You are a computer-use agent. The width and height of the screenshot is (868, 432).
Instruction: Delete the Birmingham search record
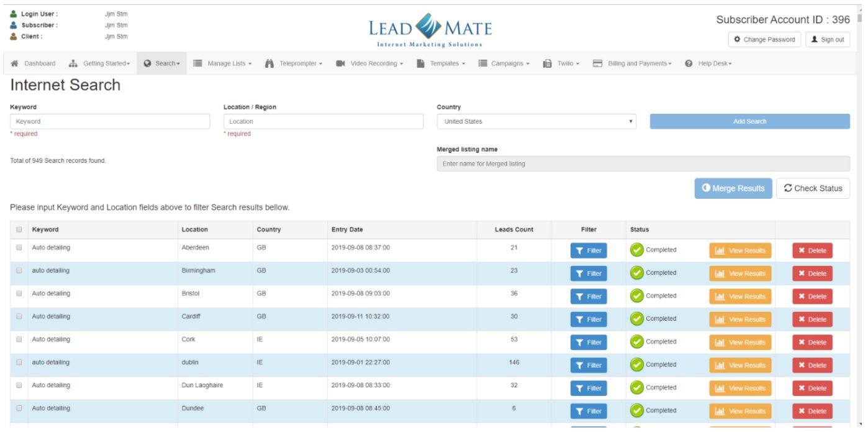pyautogui.click(x=812, y=273)
